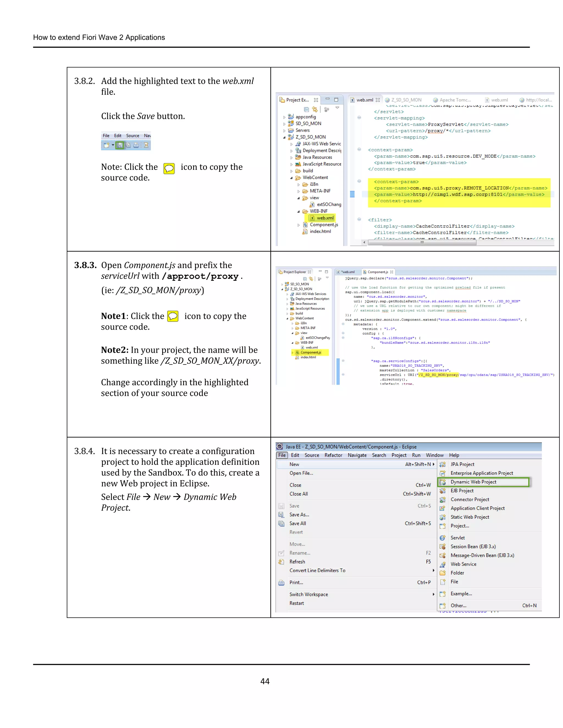Screen dimensions: 563x728
Task: Expand Switch Workspace submenu arrow
Action: point(434,594)
